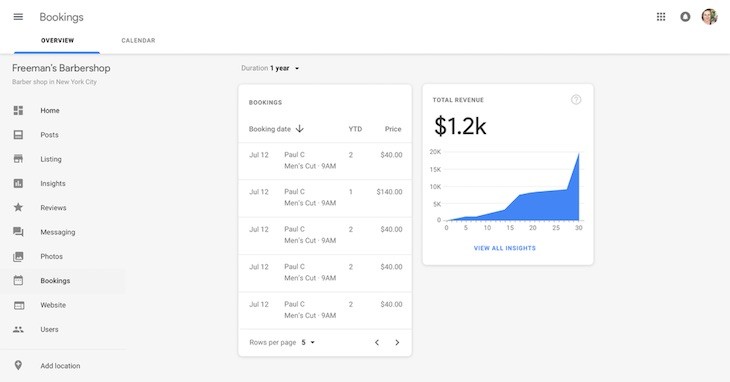Switch to the Overview tab
This screenshot has height=382, width=730.
(57, 40)
